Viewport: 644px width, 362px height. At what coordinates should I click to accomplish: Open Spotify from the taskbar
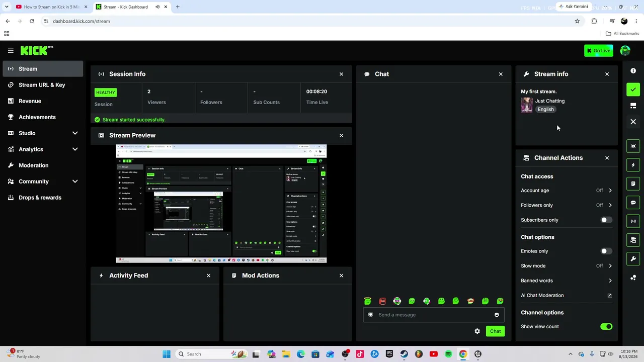coord(448,354)
